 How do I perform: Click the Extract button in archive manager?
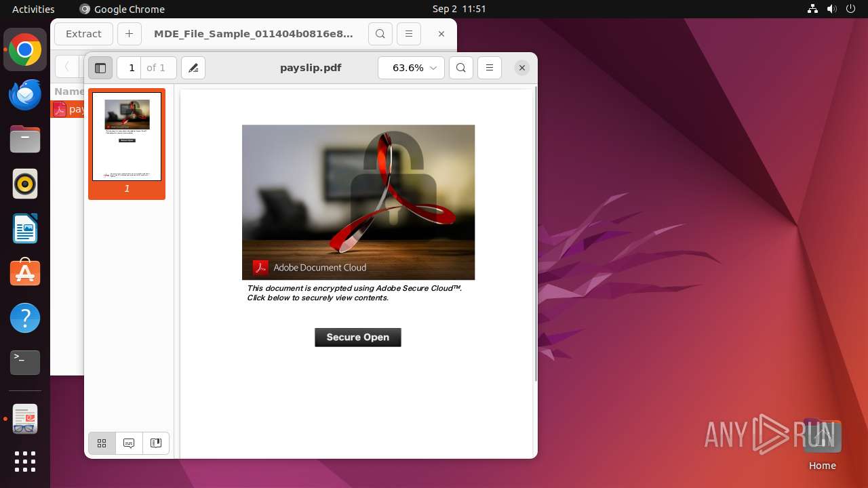pyautogui.click(x=83, y=34)
